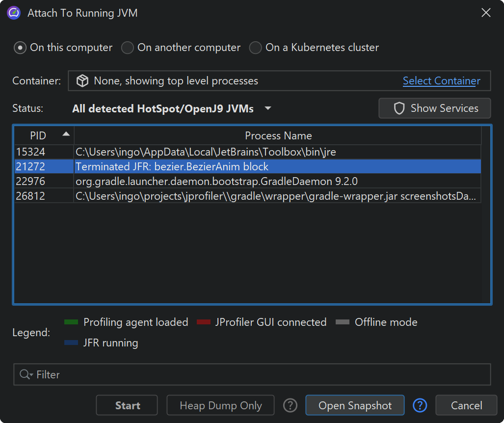Click the Open Snapshot button
This screenshot has width=504, height=423.
(355, 405)
